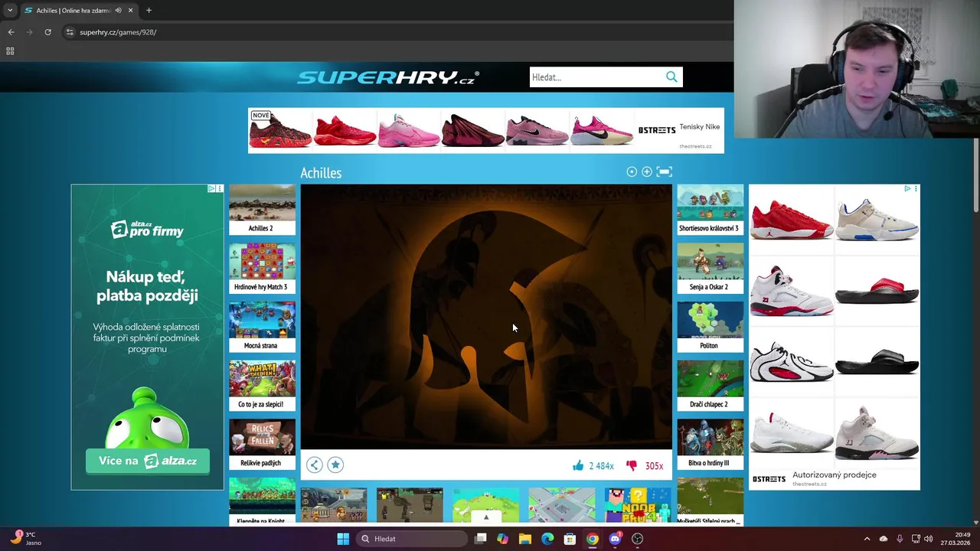This screenshot has height=551, width=980.
Task: Mute the tab audio icon
Action: pyautogui.click(x=118, y=11)
